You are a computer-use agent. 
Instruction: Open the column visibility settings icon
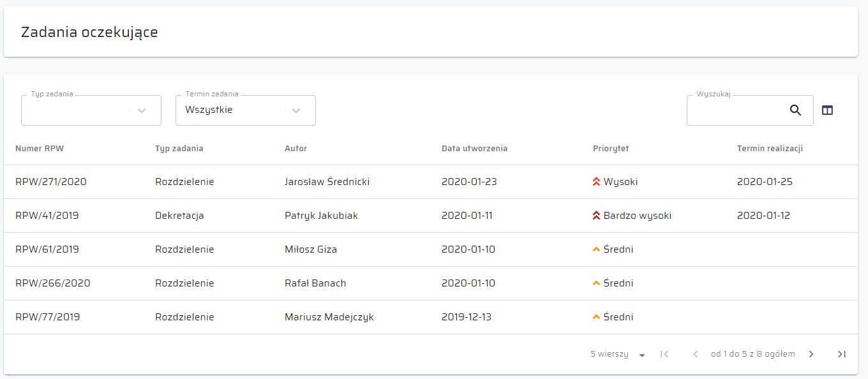[827, 110]
